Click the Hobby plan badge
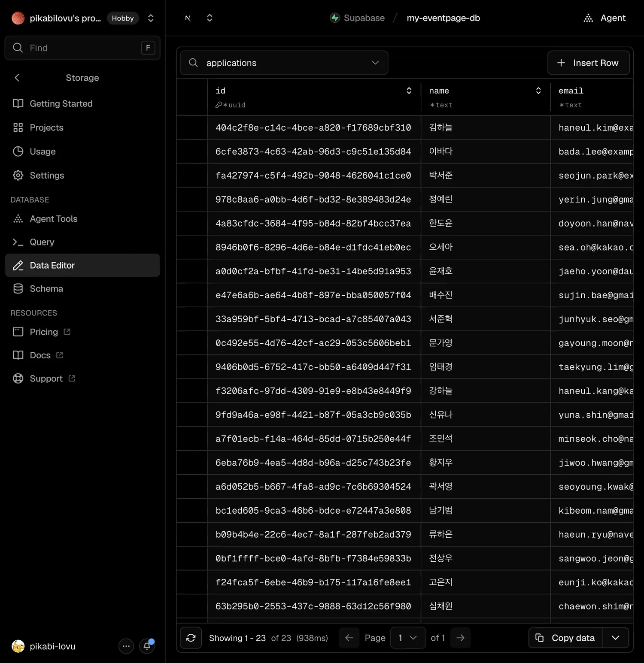This screenshot has height=663, width=644. coord(123,18)
